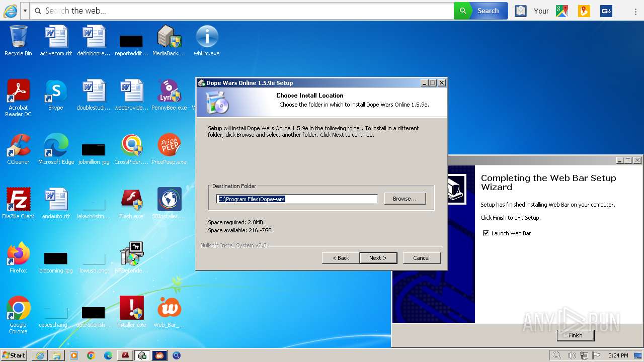Image resolution: width=644 pixels, height=362 pixels.
Task: Select the HPDefender installer desktop icon
Action: click(131, 258)
